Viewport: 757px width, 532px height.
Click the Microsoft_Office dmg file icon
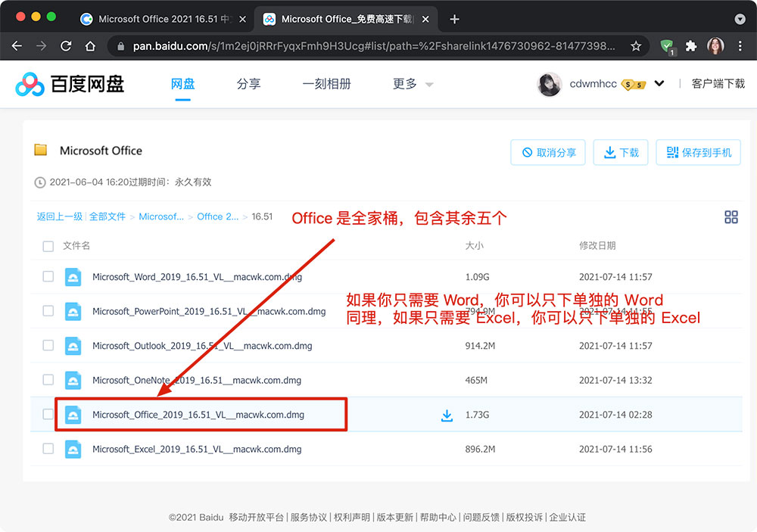tap(73, 415)
